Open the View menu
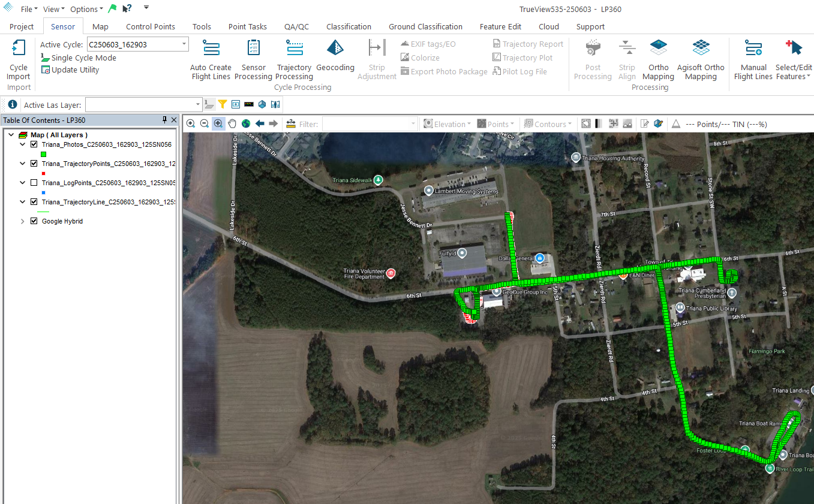 click(54, 9)
